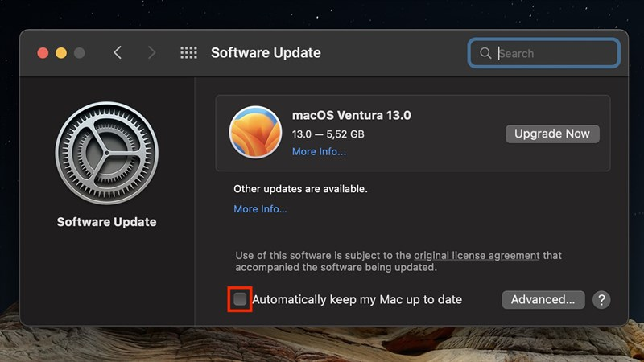This screenshot has height=362, width=644.
Task: Click the macOS Ventura 13.0 title text
Action: pos(351,115)
